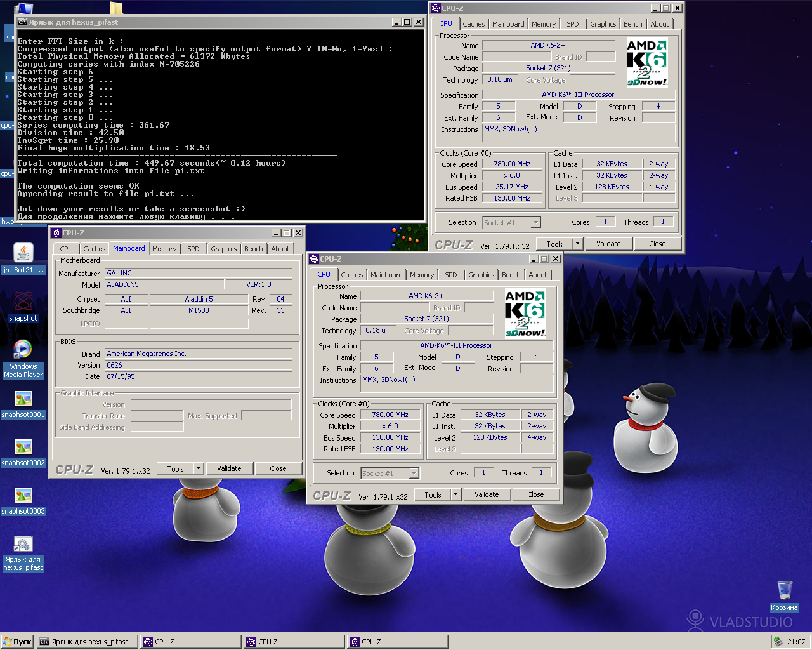Click the AMD K6-2 logo in the 25.17 MHz CPU-Z window
This screenshot has height=650, width=812.
click(x=647, y=62)
